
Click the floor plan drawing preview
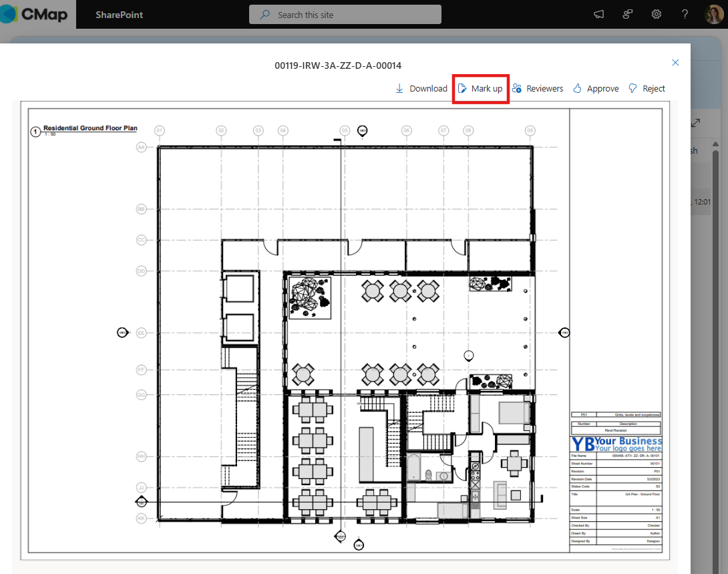[345, 331]
